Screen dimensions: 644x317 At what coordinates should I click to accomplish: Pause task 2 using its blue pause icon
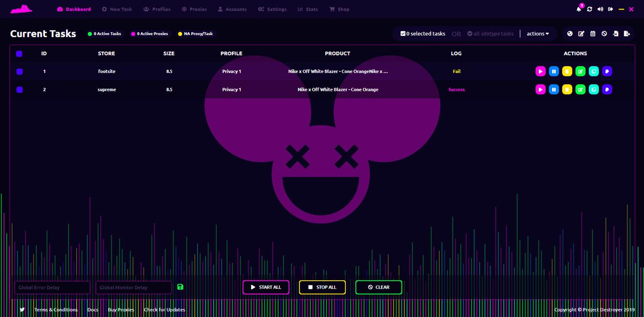[553, 89]
